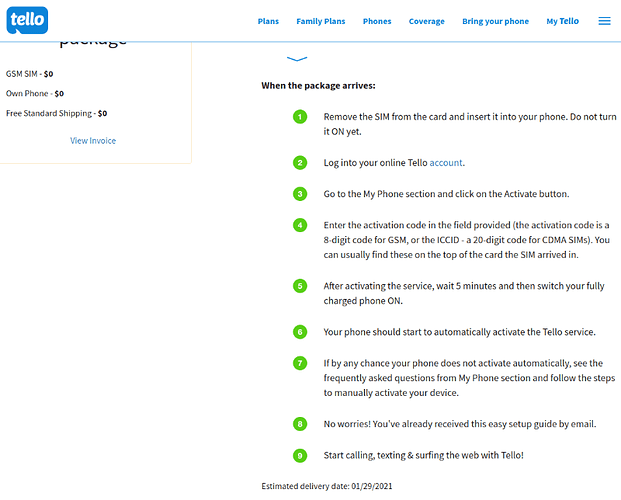Go to Family Plans

point(321,21)
